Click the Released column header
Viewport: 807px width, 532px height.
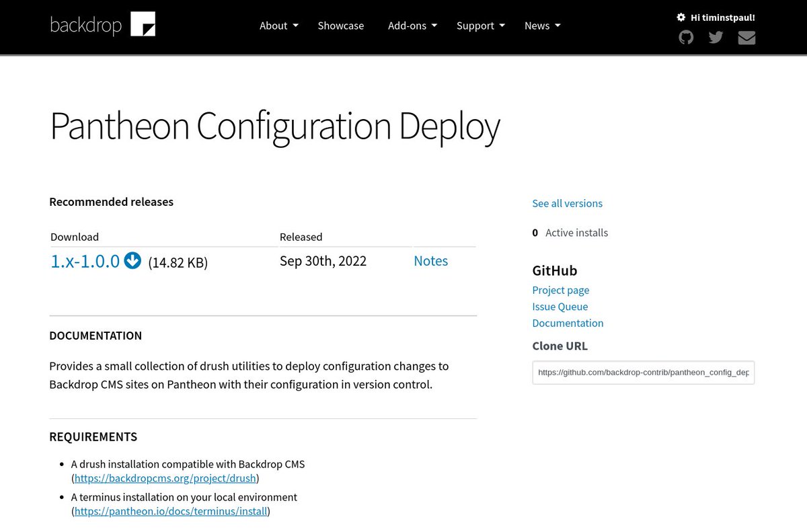pyautogui.click(x=301, y=237)
